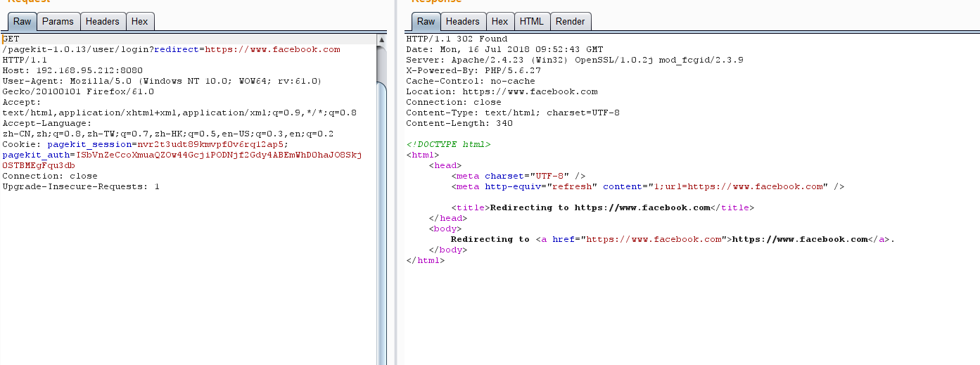980x365 pixels.
Task: Click 'Upgrade-Insecure-Requests: 1' header line
Action: click(x=81, y=186)
